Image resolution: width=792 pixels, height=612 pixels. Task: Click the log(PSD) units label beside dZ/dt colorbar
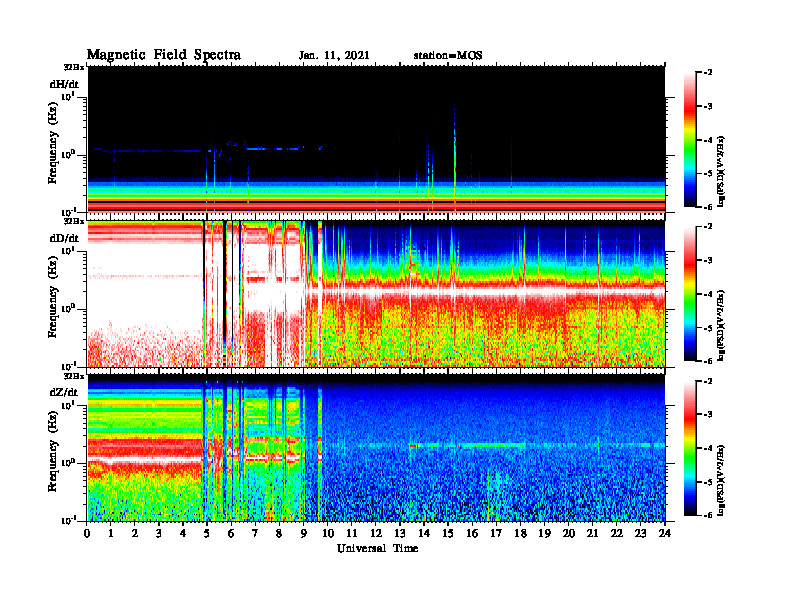721,479
